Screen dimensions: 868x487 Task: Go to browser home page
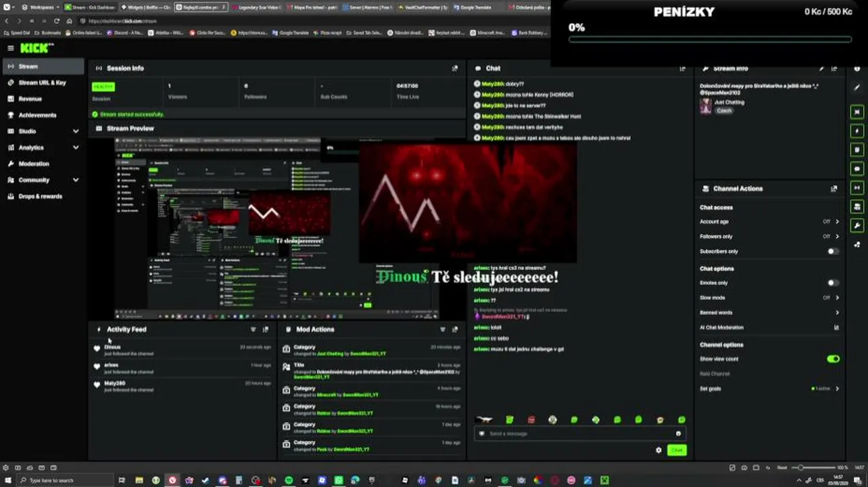70,21
